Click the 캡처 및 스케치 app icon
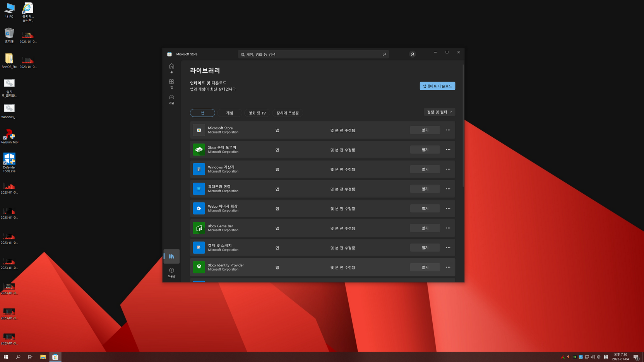The width and height of the screenshot is (644, 362). pyautogui.click(x=199, y=248)
